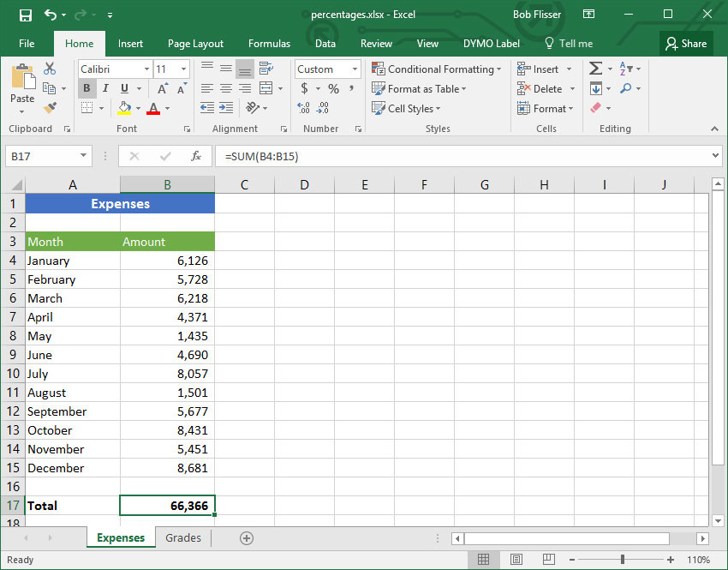Click the Fill down arrow icon
Screen dimensions: 728x570
596,88
